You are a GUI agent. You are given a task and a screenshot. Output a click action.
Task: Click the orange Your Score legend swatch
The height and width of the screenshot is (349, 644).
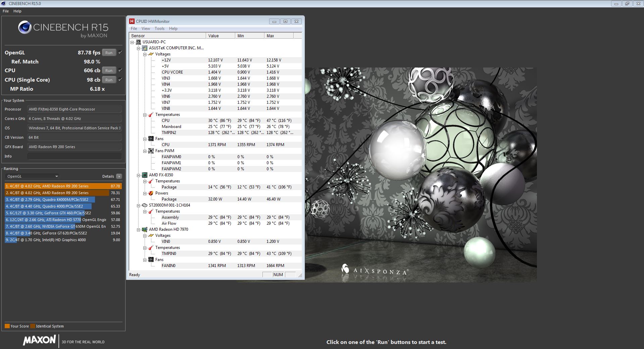pyautogui.click(x=7, y=326)
